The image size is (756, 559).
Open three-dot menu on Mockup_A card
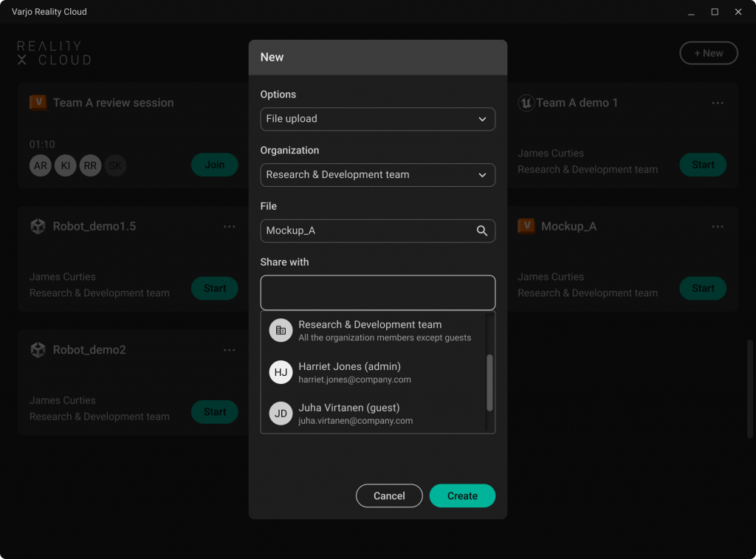tap(718, 227)
